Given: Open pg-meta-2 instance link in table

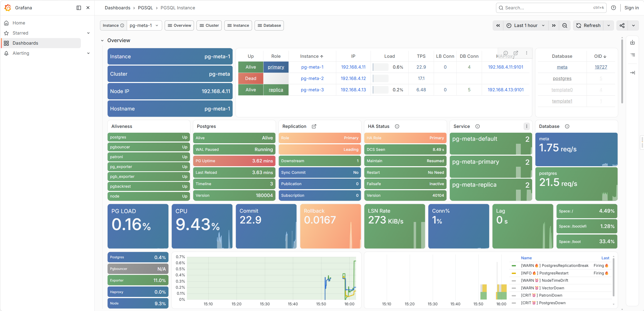Looking at the screenshot, I should click(312, 78).
